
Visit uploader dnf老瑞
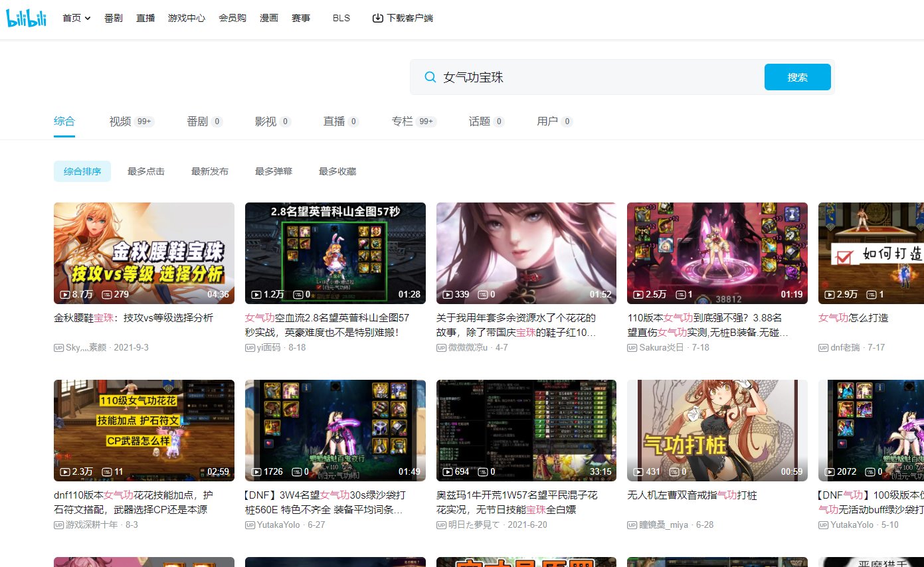(845, 347)
